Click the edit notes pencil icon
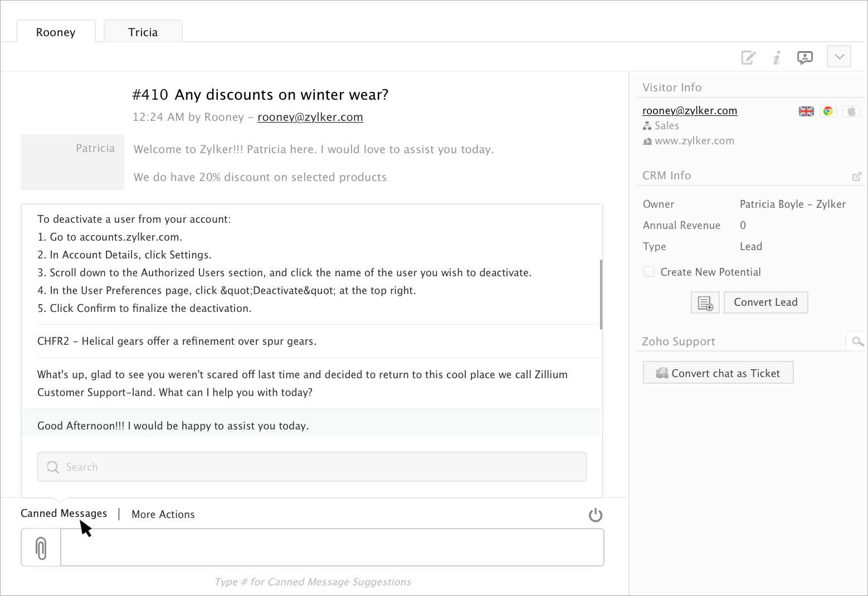This screenshot has width=868, height=596. click(748, 57)
